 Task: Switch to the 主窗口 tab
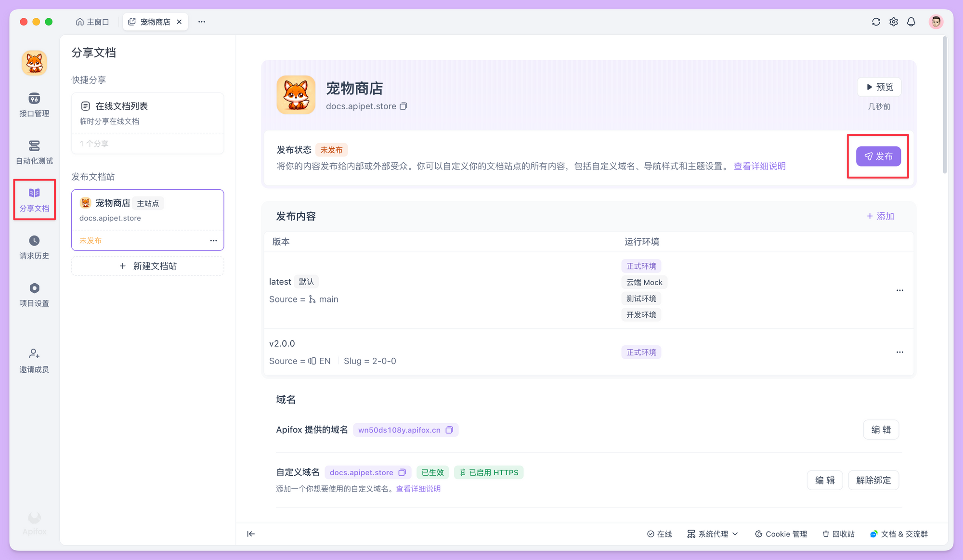[x=92, y=22]
